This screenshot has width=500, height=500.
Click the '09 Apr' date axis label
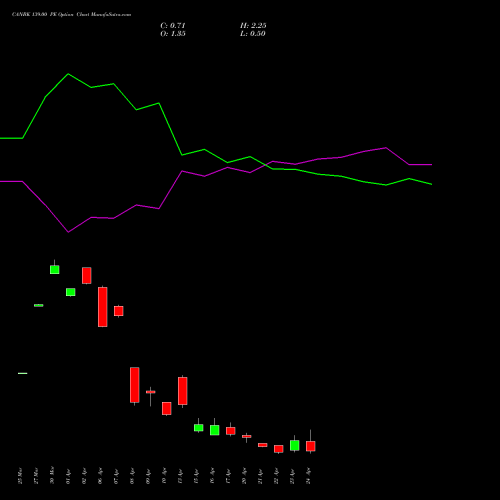coord(148,476)
